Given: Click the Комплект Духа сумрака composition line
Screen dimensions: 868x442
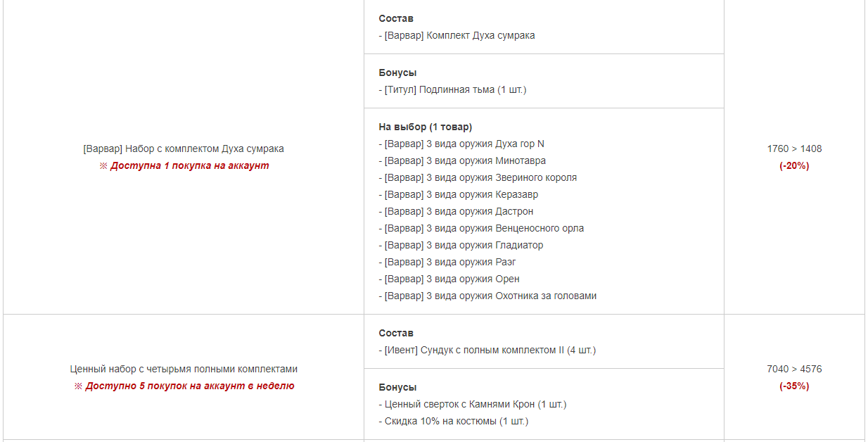Looking at the screenshot, I should point(457,35).
